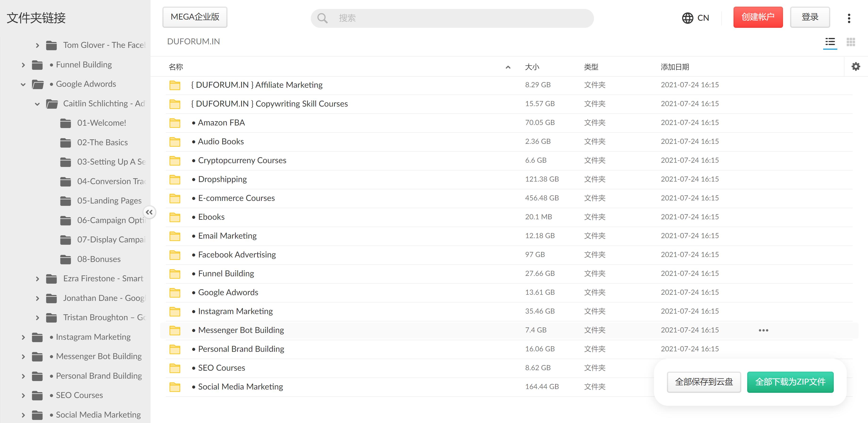Click folder icon of Amazon FBA row

[x=175, y=123]
